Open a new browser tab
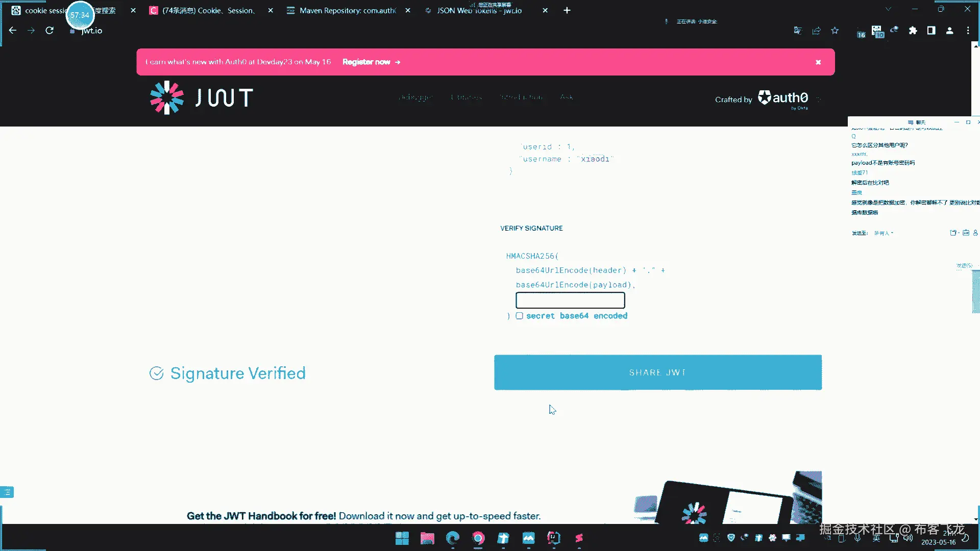This screenshot has width=980, height=551. [567, 10]
